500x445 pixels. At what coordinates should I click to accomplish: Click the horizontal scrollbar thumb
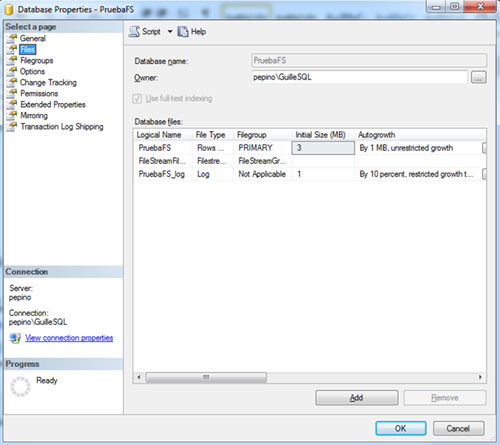(206, 377)
